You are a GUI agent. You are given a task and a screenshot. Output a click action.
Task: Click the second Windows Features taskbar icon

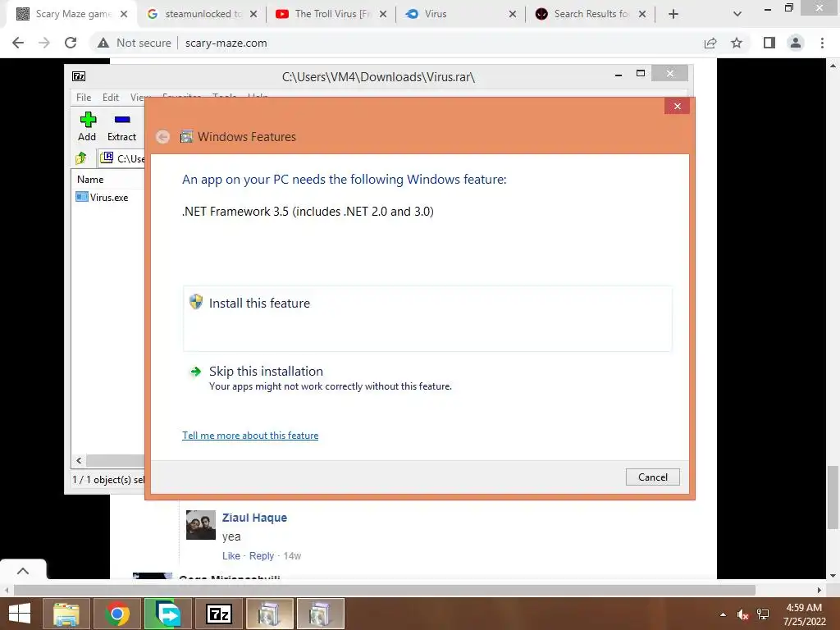(x=321, y=614)
